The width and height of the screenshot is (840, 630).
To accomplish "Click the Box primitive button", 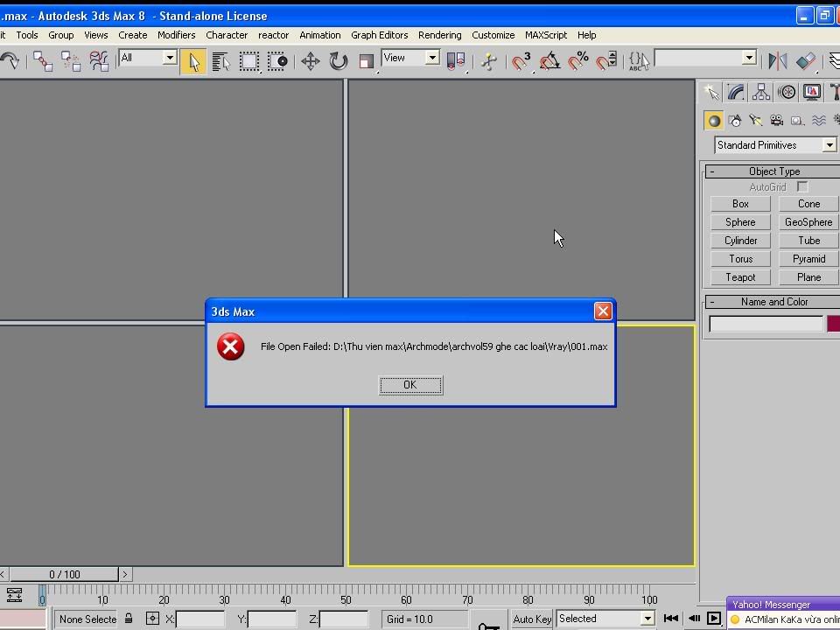I will 740,204.
